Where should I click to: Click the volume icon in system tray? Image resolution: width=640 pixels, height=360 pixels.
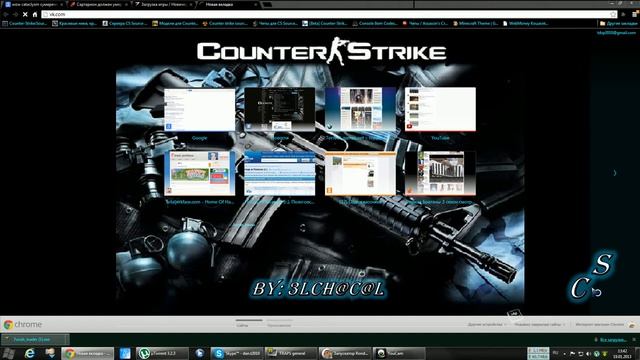coord(589,353)
